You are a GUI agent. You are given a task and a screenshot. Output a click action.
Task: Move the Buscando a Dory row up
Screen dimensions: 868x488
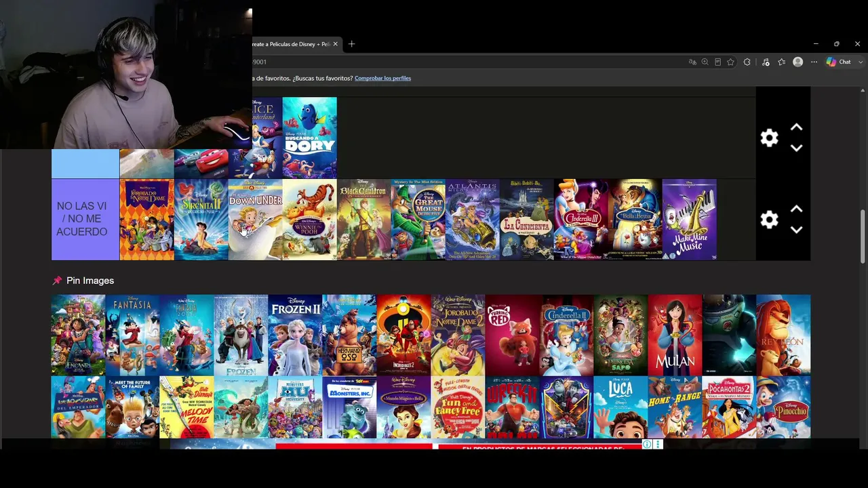[797, 127]
